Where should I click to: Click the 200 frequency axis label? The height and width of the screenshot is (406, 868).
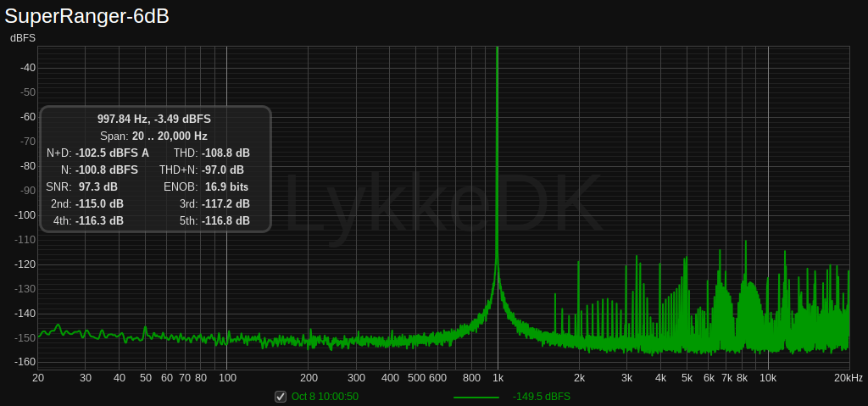click(309, 378)
